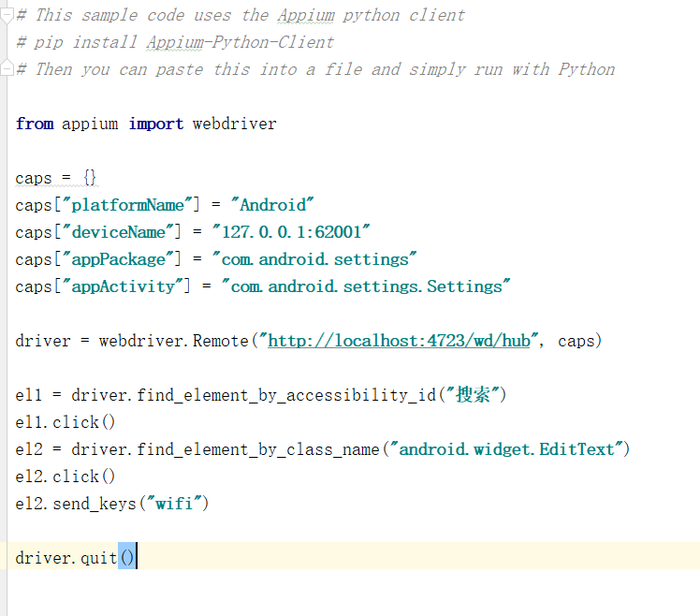Click "android.widget.EditText" string
Image resolution: width=700 pixels, height=616 pixels.
tap(506, 449)
